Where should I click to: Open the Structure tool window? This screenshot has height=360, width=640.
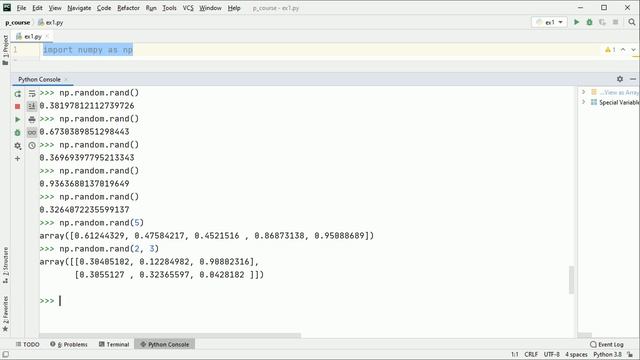[x=5, y=266]
